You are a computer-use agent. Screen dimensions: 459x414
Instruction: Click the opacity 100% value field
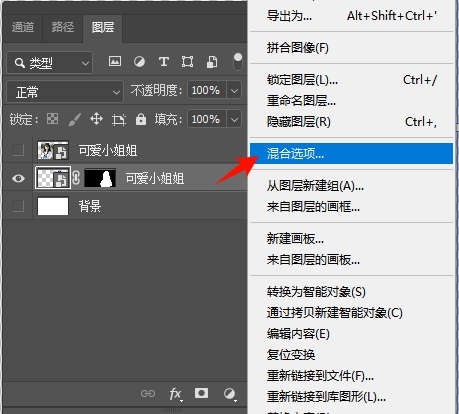(207, 90)
